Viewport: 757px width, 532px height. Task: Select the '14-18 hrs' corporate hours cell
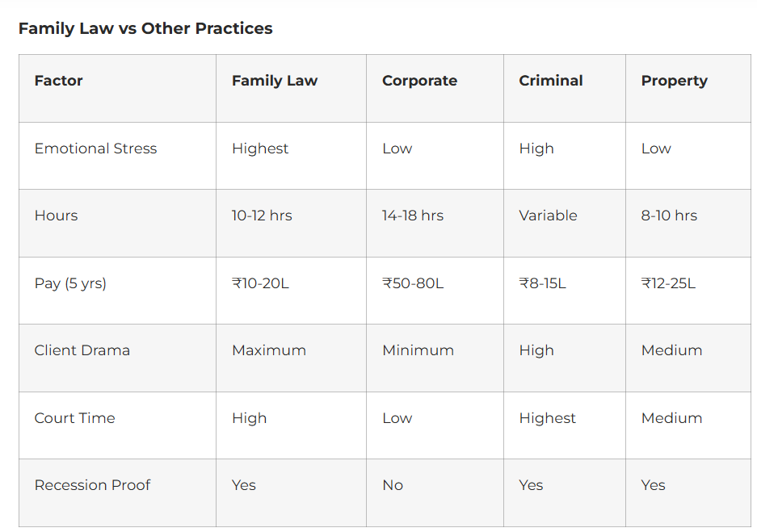[x=413, y=216]
